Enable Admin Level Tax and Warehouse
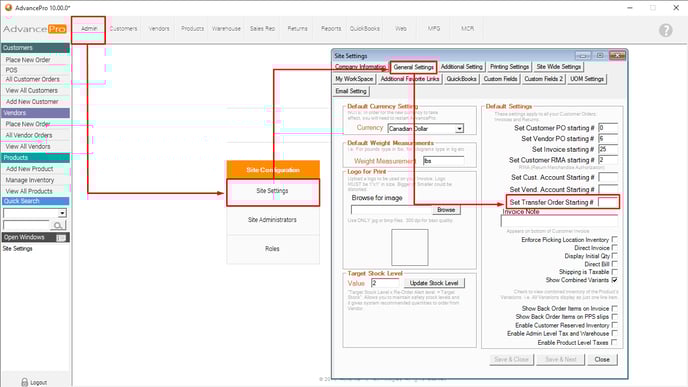This screenshot has height=387, width=688. (x=614, y=333)
